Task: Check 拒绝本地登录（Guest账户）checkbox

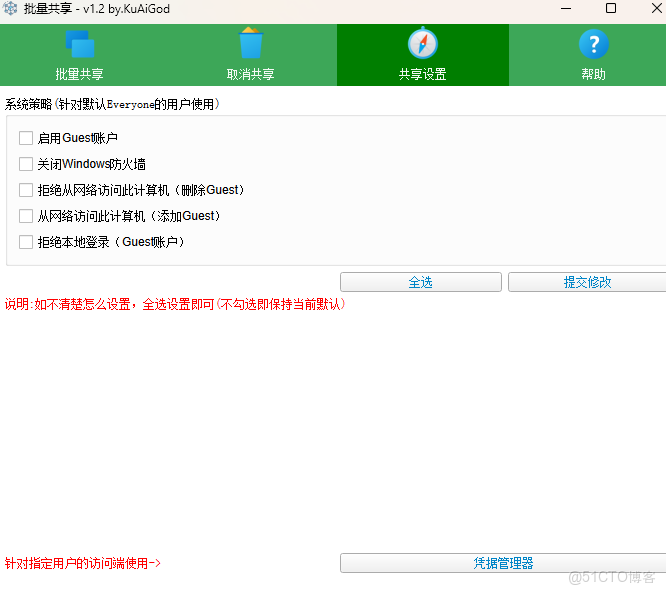Action: point(26,242)
